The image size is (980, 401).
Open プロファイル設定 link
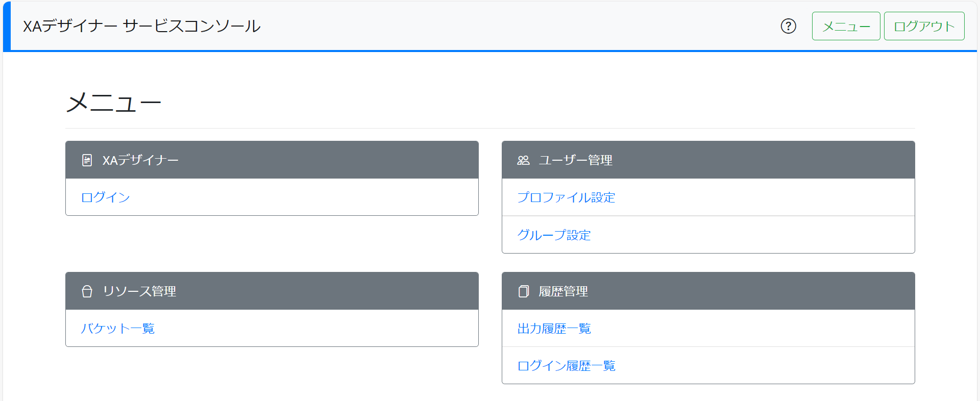pyautogui.click(x=566, y=197)
